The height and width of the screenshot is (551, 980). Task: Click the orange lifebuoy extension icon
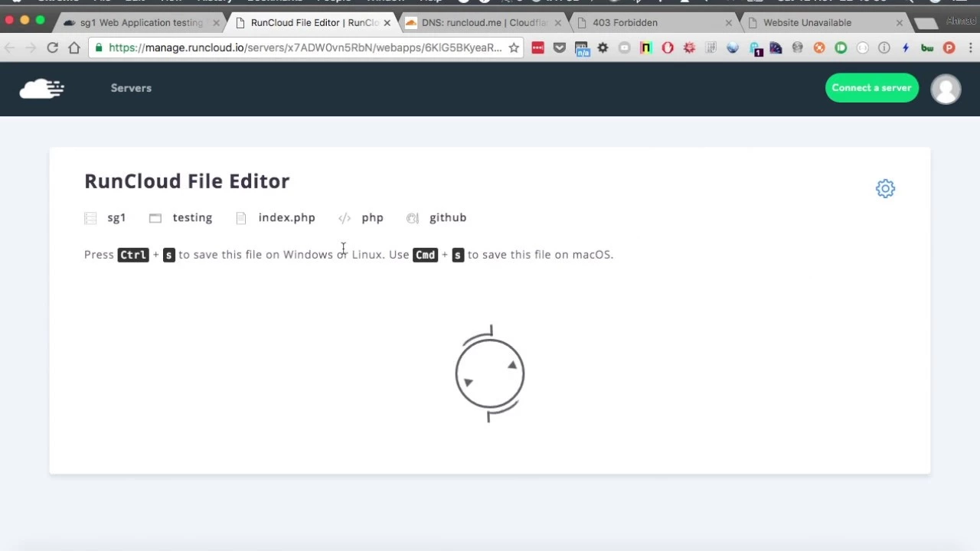[x=819, y=47]
